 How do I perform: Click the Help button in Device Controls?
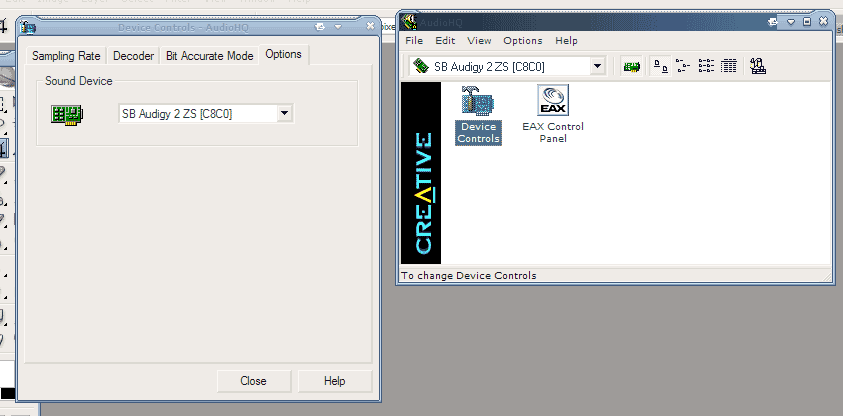click(334, 381)
